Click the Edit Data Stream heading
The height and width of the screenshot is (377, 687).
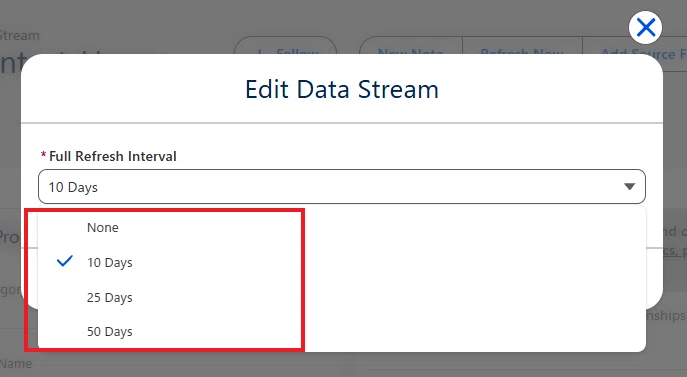pos(342,89)
